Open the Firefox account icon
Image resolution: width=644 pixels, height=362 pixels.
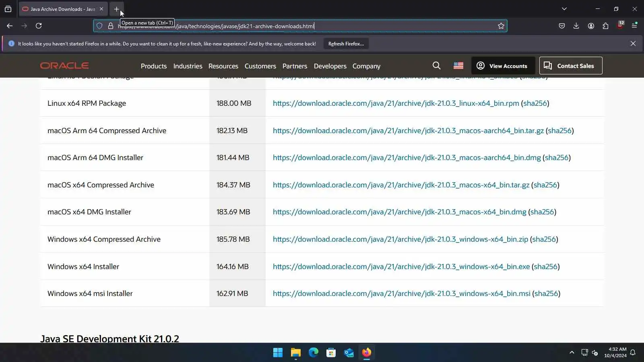[x=591, y=26]
